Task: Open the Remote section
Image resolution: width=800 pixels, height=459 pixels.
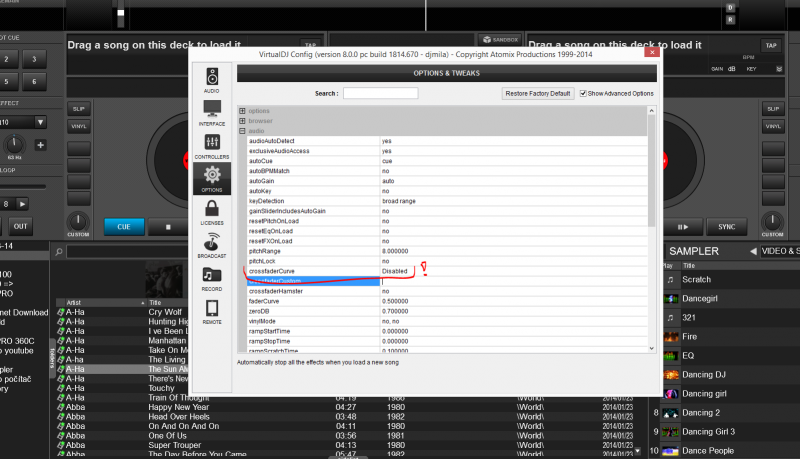Action: click(x=212, y=312)
